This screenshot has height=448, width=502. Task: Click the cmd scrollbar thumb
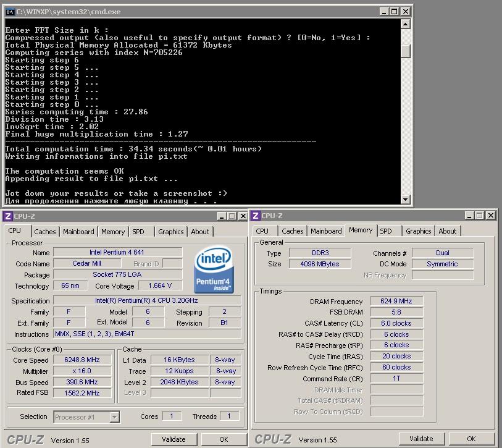(x=405, y=51)
